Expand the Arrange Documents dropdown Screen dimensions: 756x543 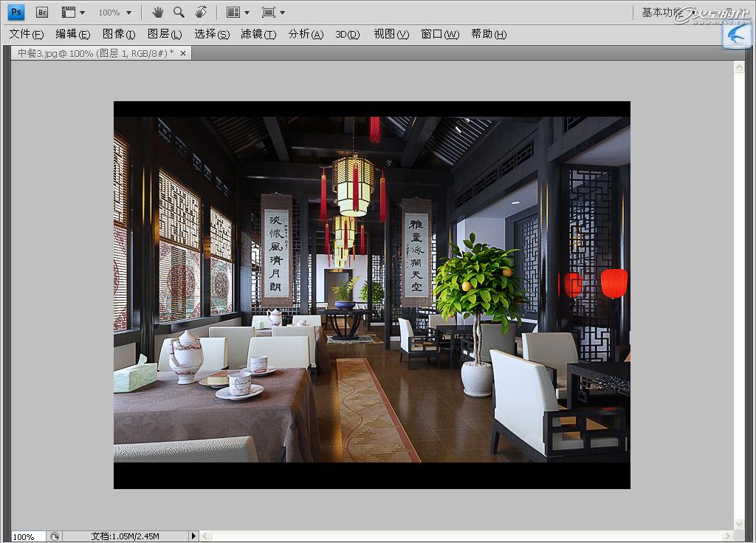point(238,13)
